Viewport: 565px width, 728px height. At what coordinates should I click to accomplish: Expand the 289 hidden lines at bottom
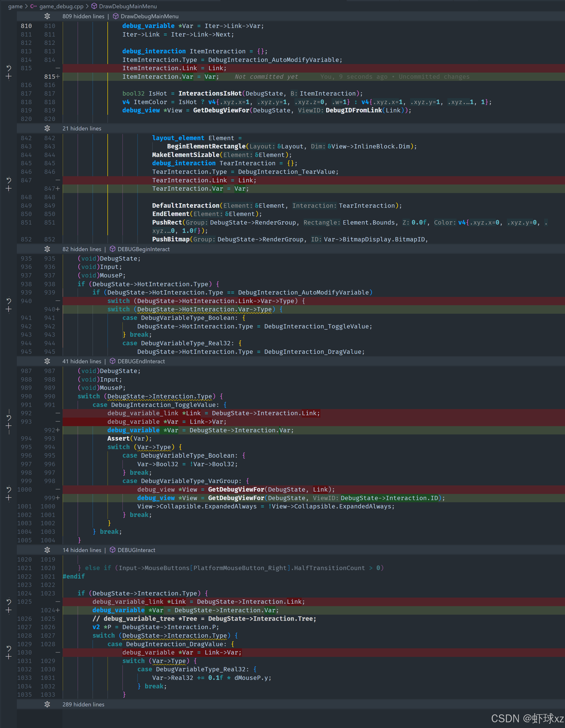click(x=47, y=704)
